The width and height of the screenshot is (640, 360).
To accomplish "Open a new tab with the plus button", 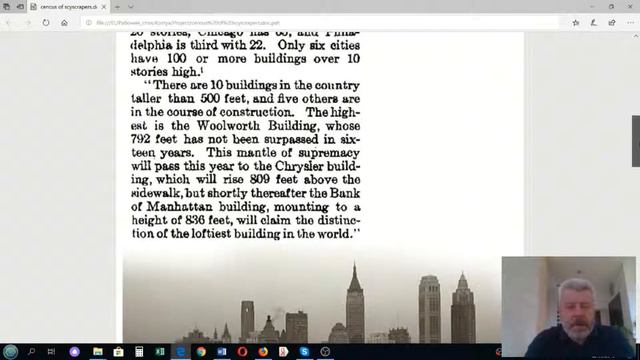I will 118,7.
